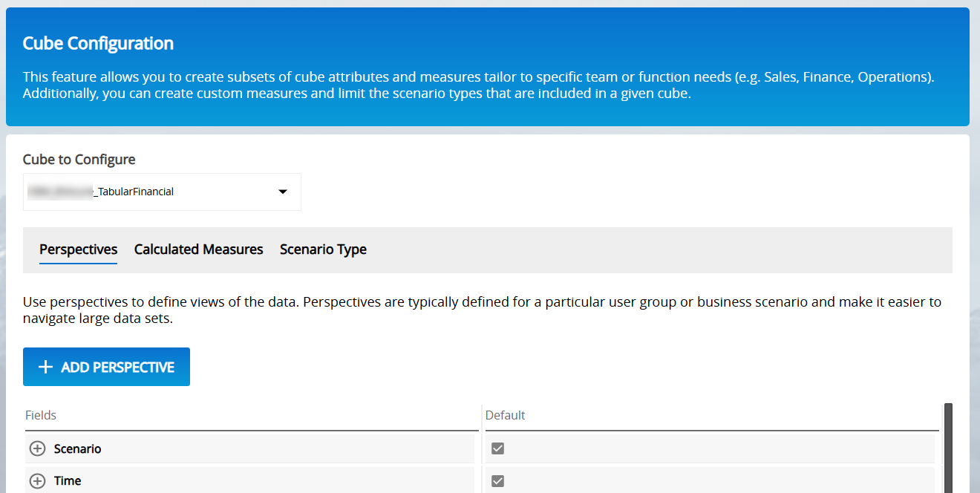This screenshot has height=493, width=980.
Task: Toggle the Scenario default checkbox
Action: click(498, 448)
